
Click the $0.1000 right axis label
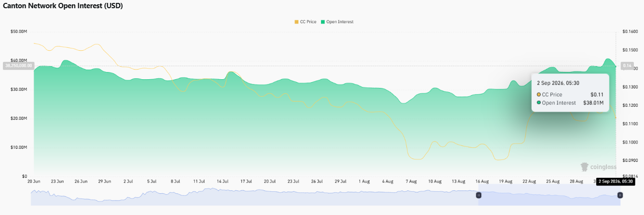click(631, 142)
